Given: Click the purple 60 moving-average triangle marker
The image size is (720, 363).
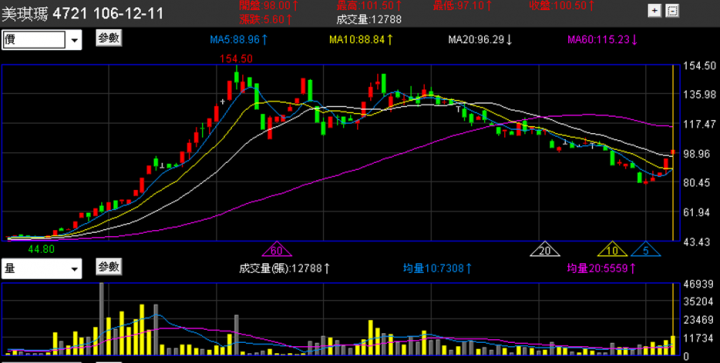Looking at the screenshot, I should [x=276, y=249].
